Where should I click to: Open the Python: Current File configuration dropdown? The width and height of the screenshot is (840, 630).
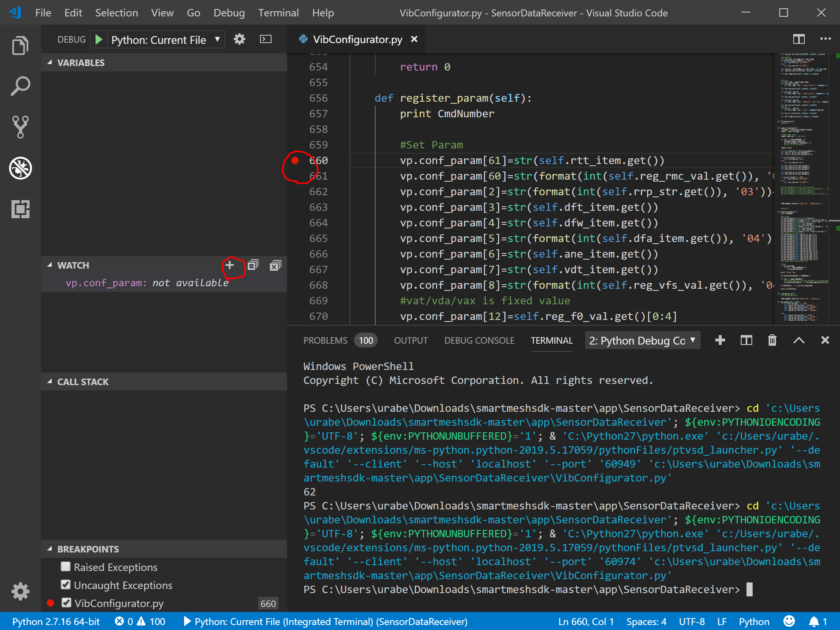point(217,39)
